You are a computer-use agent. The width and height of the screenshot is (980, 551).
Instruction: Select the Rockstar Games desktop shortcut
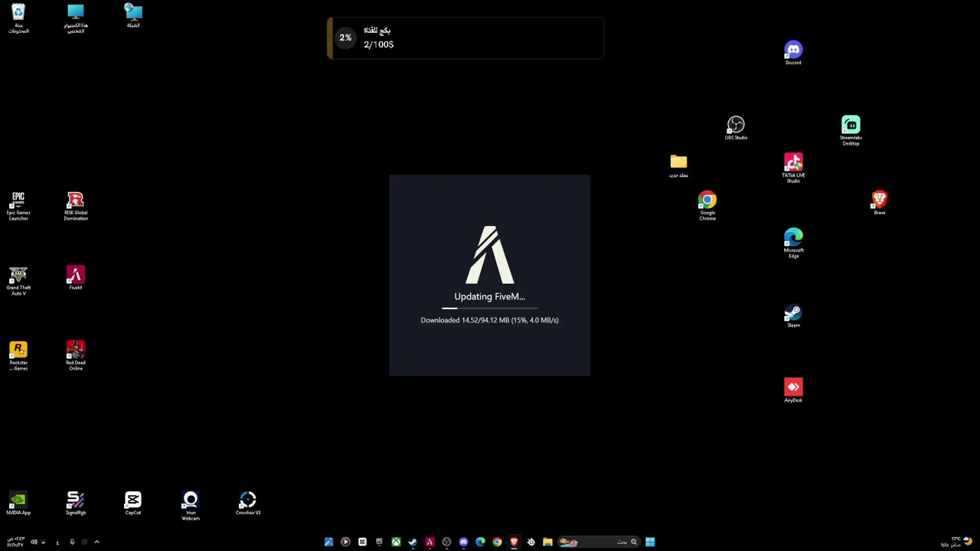coord(18,356)
